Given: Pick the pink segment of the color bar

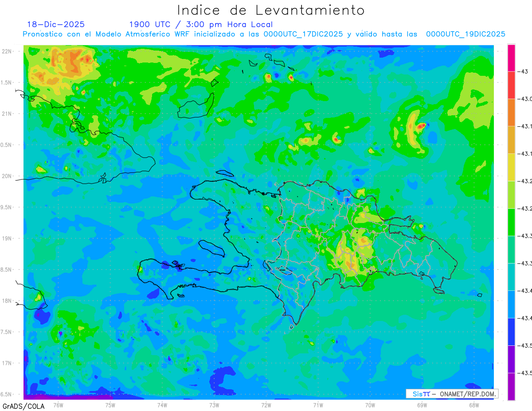Looking at the screenshot, I should point(512,58).
